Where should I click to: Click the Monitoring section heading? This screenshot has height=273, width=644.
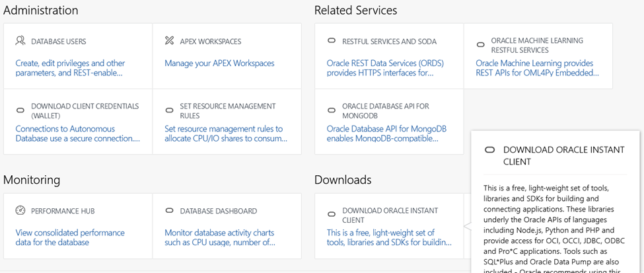(32, 180)
